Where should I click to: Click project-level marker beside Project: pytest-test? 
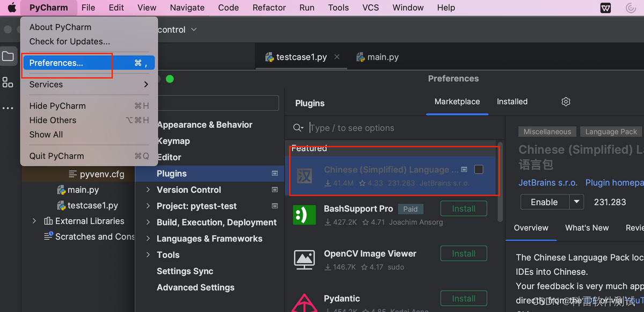click(x=275, y=206)
